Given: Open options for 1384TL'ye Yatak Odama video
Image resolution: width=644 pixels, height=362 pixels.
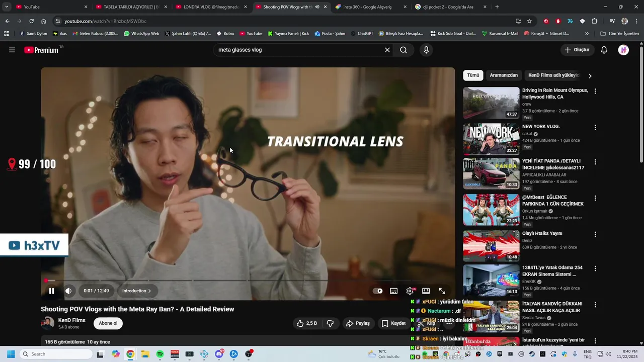Looking at the screenshot, I should pyautogui.click(x=595, y=268).
